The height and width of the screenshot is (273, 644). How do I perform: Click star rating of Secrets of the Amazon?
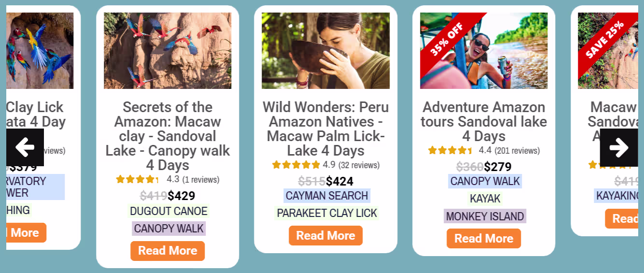(x=137, y=179)
